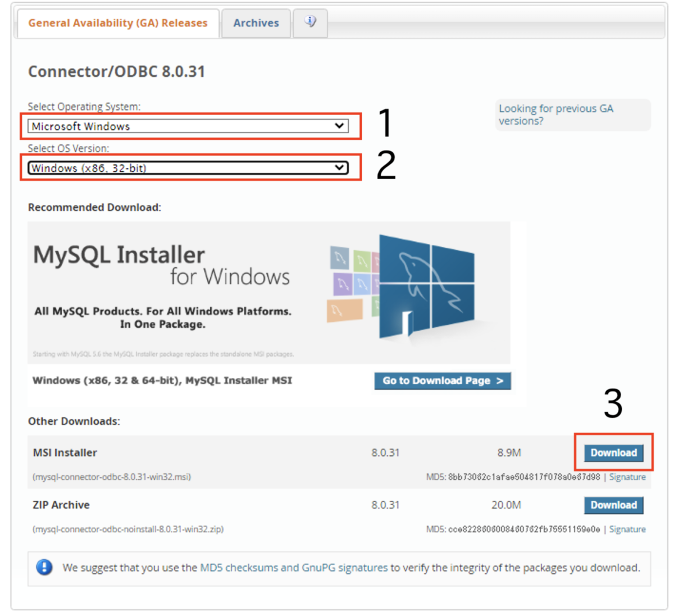Image resolution: width=674 pixels, height=616 pixels.
Task: Download the ZIP Archive package
Action: 613,505
